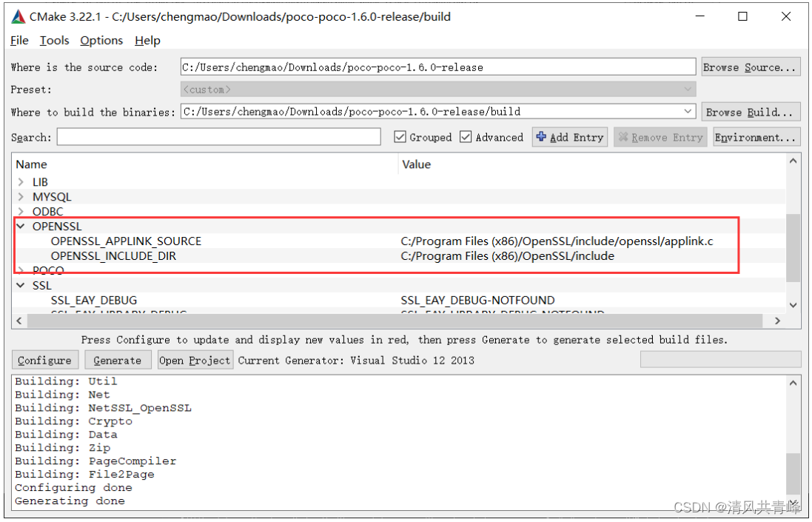The height and width of the screenshot is (522, 812).
Task: Click the Search input field
Action: [218, 137]
